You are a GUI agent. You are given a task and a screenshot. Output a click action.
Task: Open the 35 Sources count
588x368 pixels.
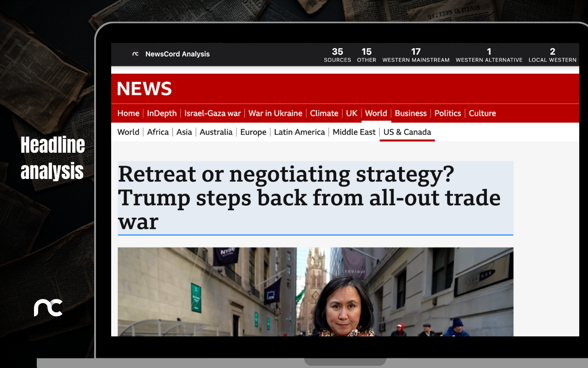337,55
